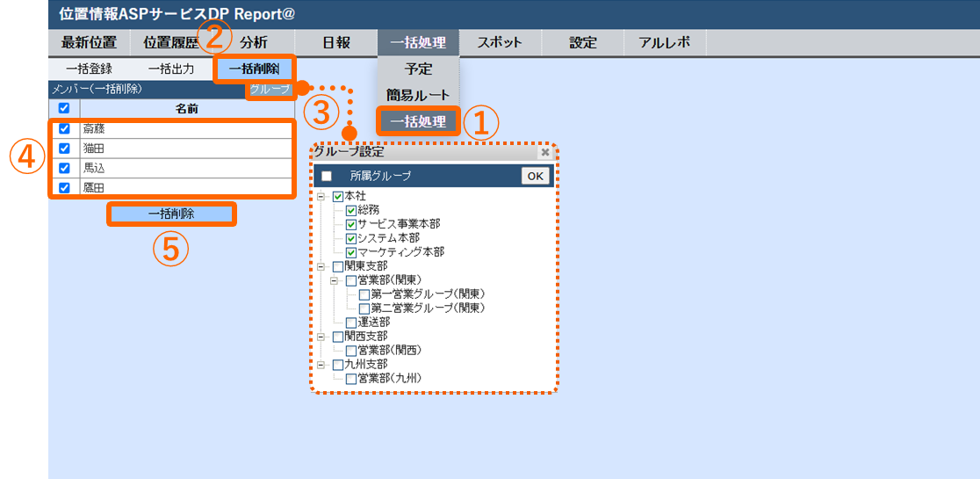Open the 設定 menu tab

582,43
